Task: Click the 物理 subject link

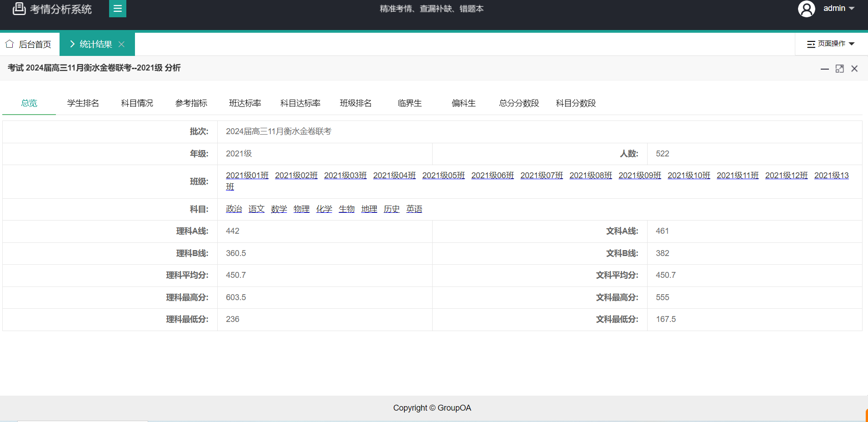Action: [x=301, y=209]
